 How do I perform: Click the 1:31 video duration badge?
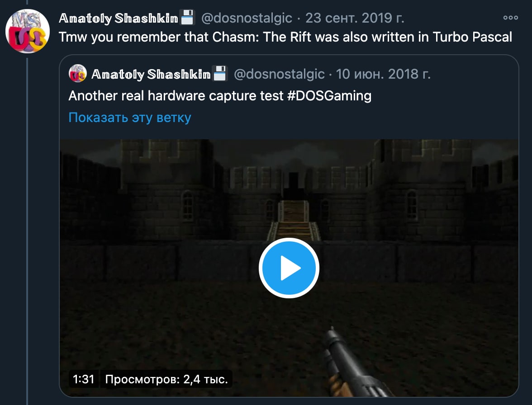click(x=83, y=379)
